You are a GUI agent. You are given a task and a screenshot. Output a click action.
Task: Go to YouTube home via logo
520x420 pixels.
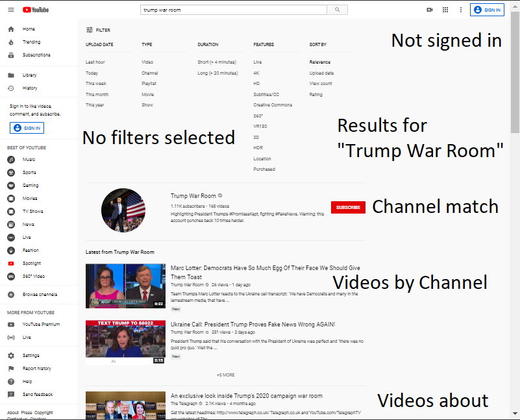pos(36,10)
